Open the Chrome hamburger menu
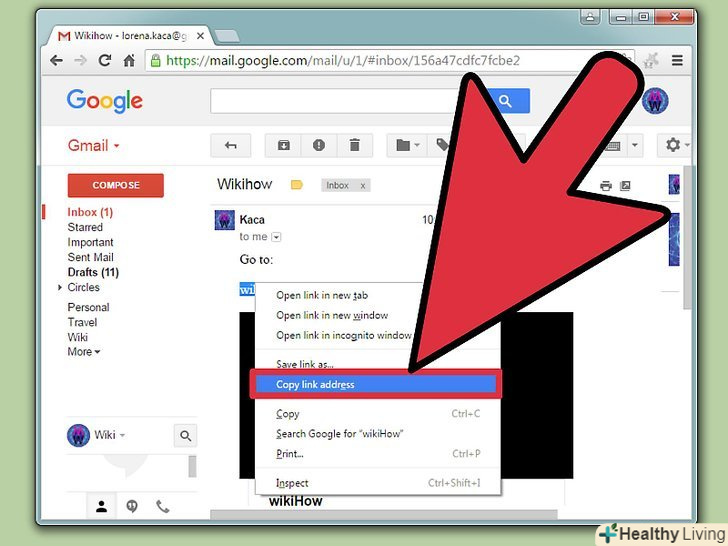This screenshot has height=546, width=728. pyautogui.click(x=677, y=60)
